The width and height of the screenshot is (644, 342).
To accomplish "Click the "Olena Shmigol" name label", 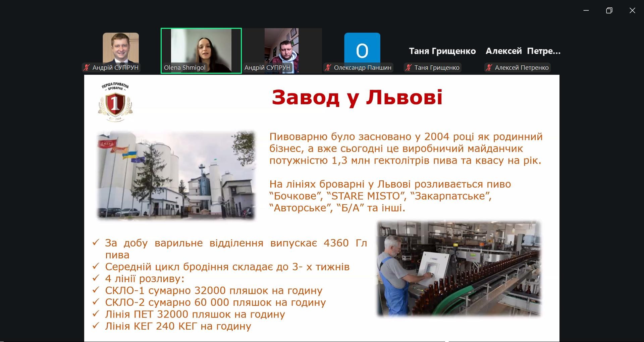I will coord(184,68).
